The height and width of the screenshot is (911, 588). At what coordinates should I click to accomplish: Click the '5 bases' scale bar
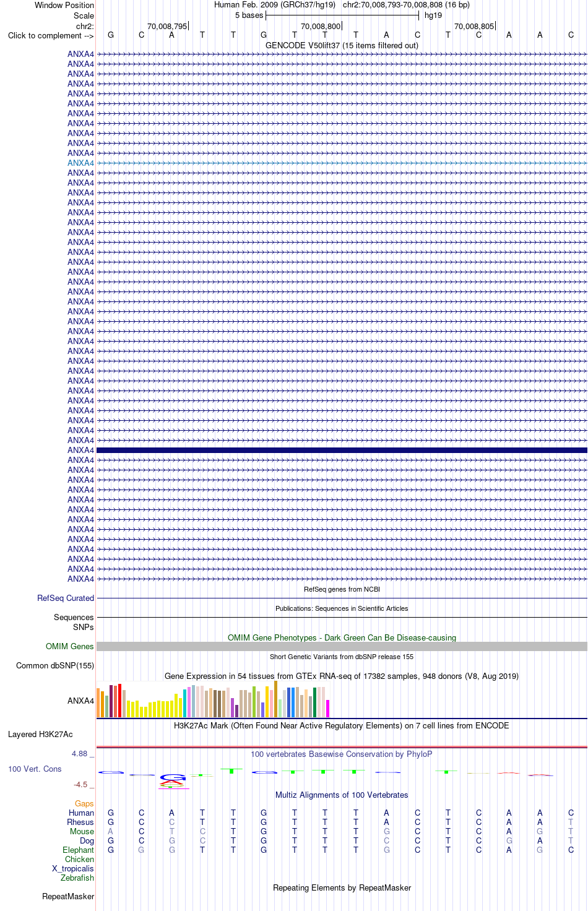tap(342, 15)
